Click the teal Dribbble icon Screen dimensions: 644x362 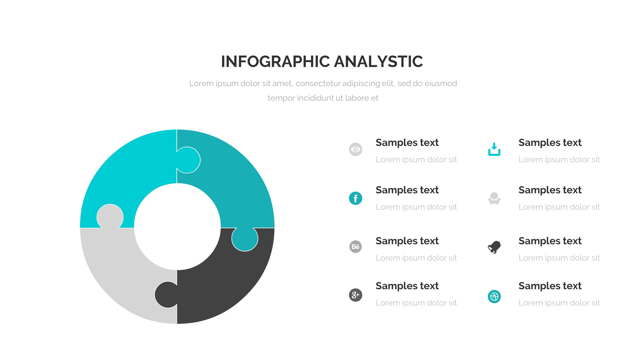pos(494,297)
